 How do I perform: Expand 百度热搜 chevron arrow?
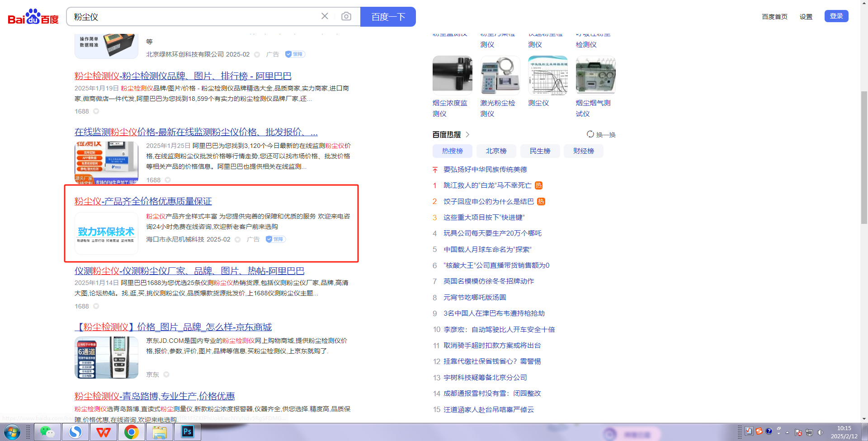coord(467,134)
